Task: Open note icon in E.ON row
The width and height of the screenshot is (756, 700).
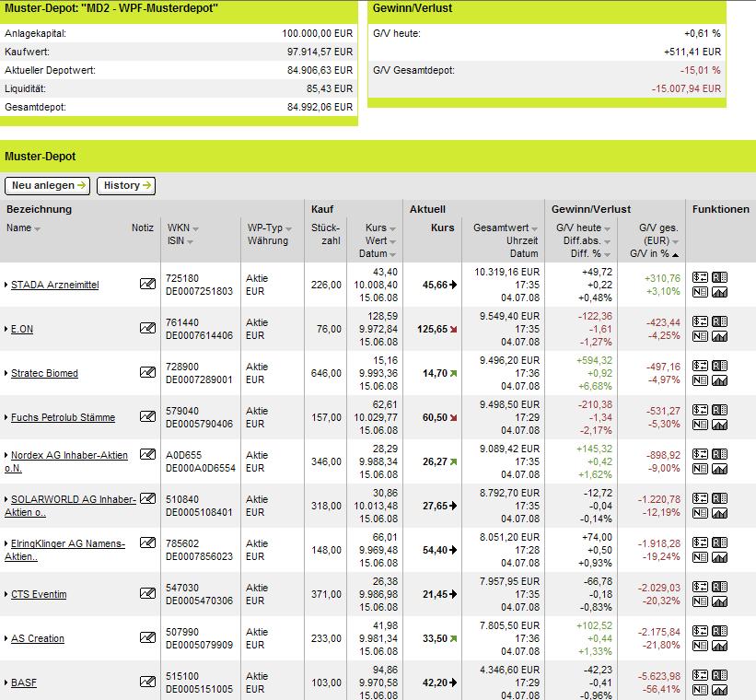Action: point(147,328)
